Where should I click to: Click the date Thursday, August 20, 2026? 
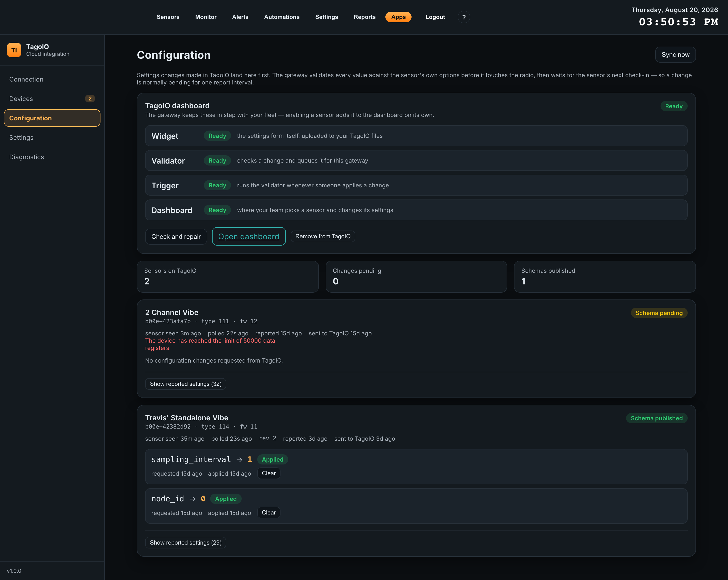point(675,10)
